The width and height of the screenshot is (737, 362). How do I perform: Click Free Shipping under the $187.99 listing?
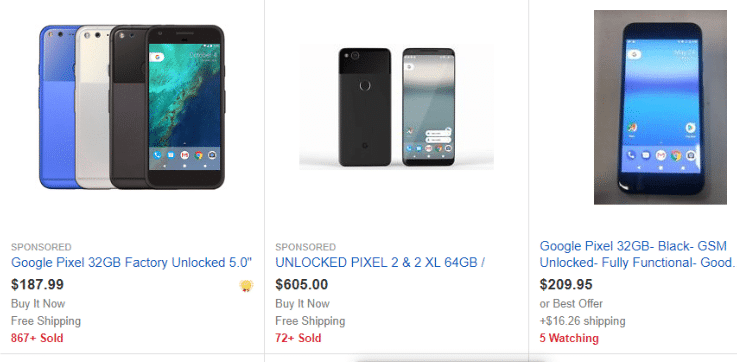coord(46,321)
